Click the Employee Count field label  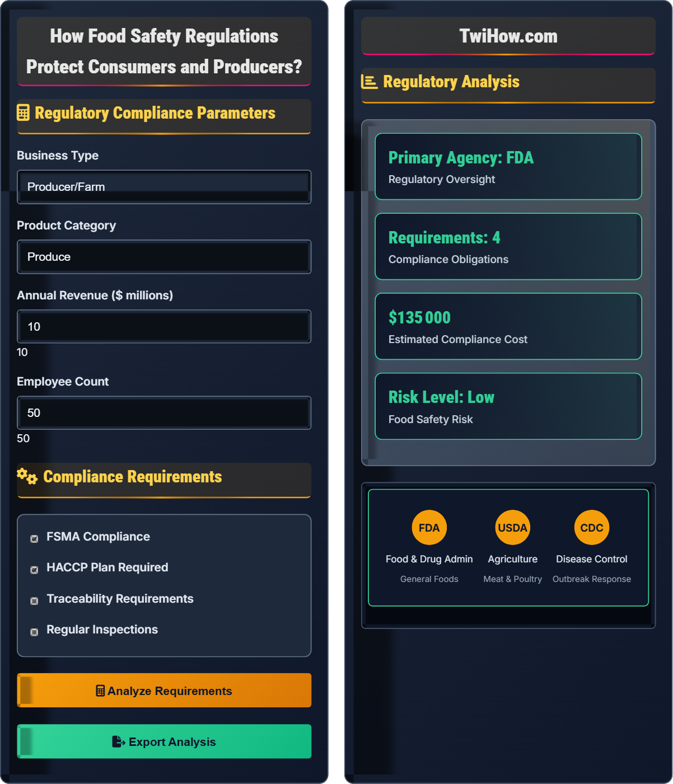click(63, 382)
